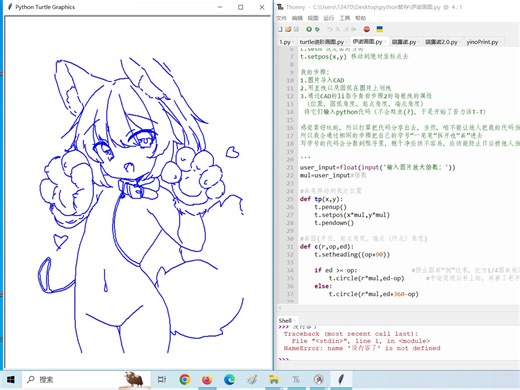The image size is (520, 390).
Task: Open the Windows Start menu
Action: 10,379
